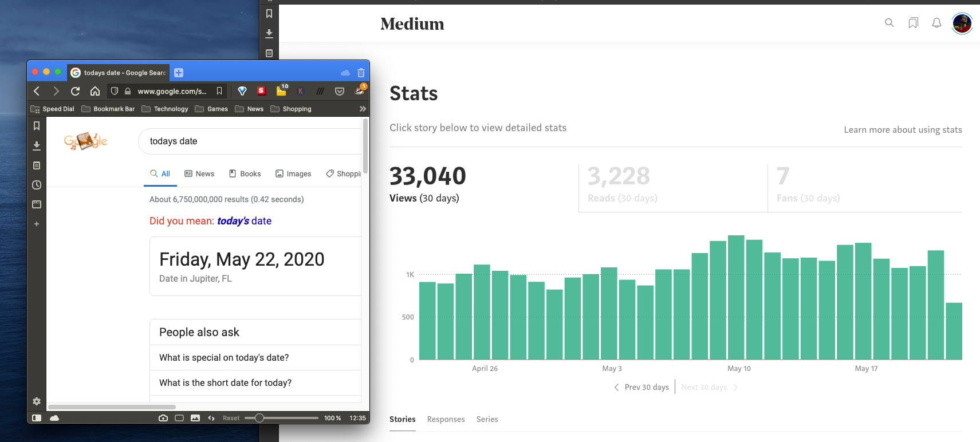Open the closed tabs trash can
This screenshot has height=442, width=980.
click(x=361, y=73)
